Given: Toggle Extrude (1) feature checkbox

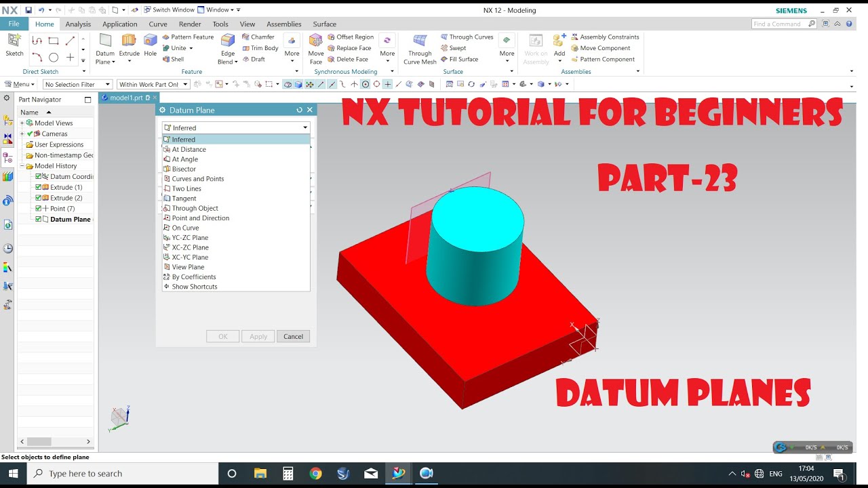Looking at the screenshot, I should [39, 187].
